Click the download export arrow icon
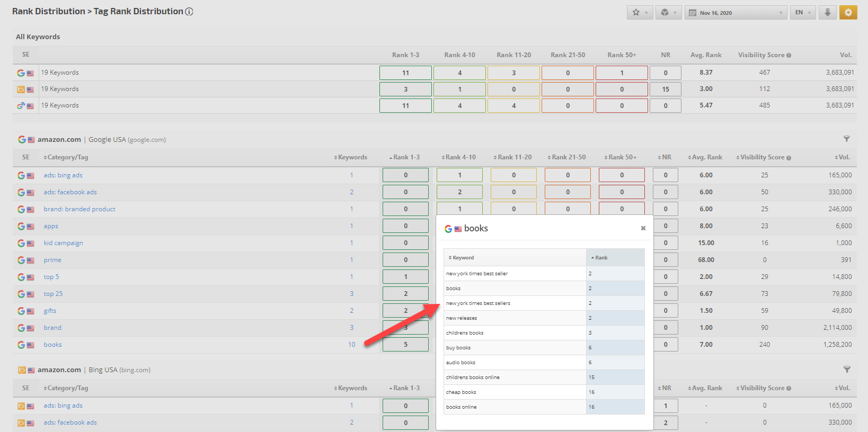The height and width of the screenshot is (432, 868). [827, 13]
